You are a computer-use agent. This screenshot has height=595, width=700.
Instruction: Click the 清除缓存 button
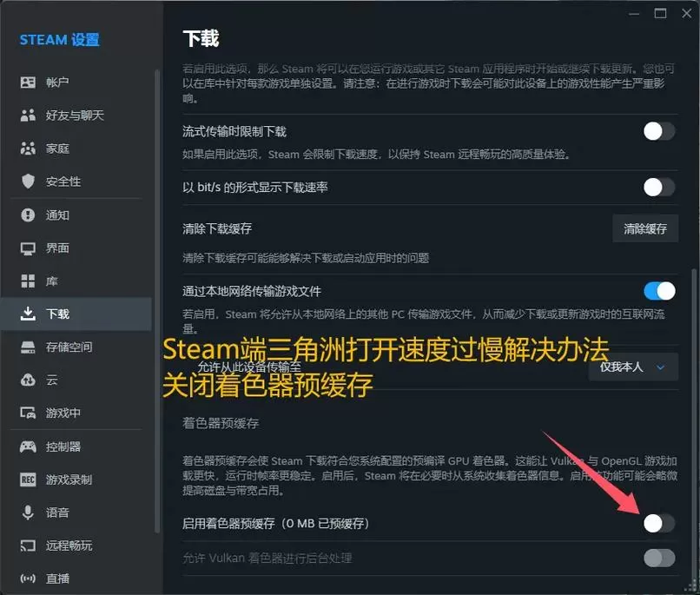pos(645,228)
